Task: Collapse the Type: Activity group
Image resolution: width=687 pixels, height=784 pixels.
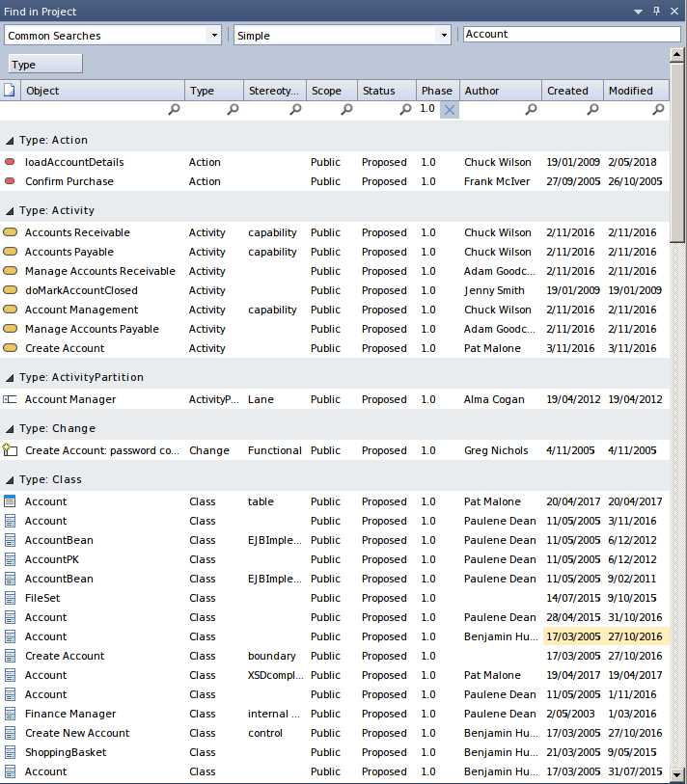Action: [x=10, y=211]
